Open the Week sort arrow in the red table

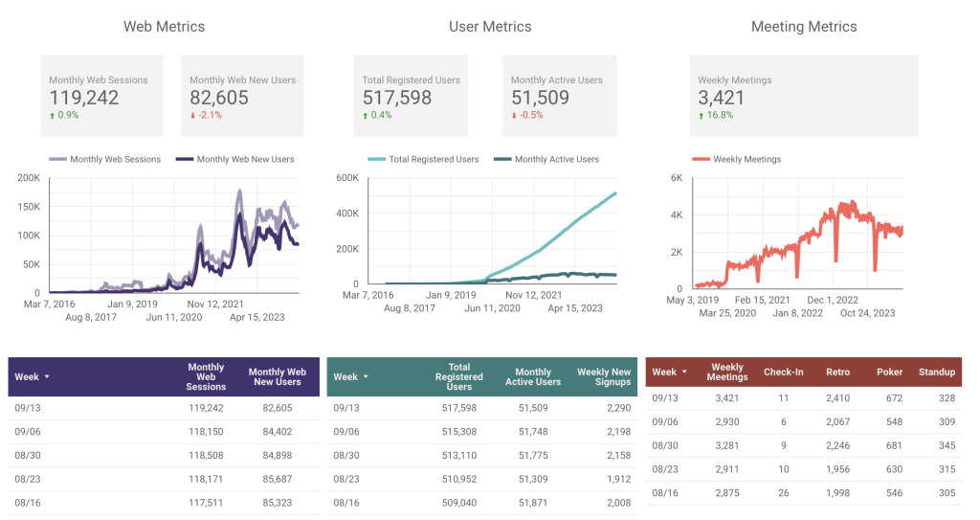tap(683, 373)
